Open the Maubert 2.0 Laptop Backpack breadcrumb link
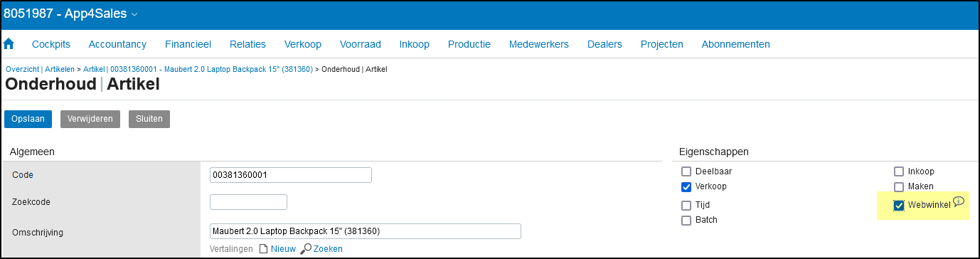Screen dimensions: 980x259 click(198, 69)
